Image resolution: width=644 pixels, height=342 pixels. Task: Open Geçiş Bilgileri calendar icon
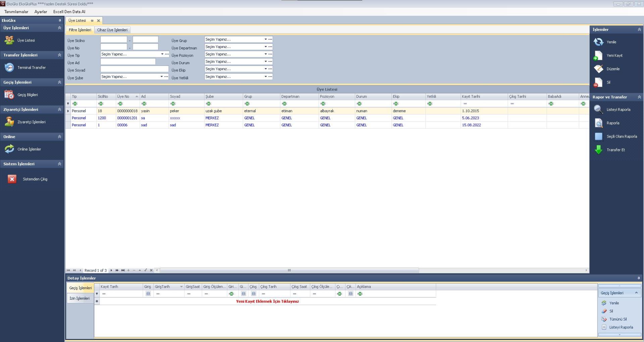tap(9, 95)
